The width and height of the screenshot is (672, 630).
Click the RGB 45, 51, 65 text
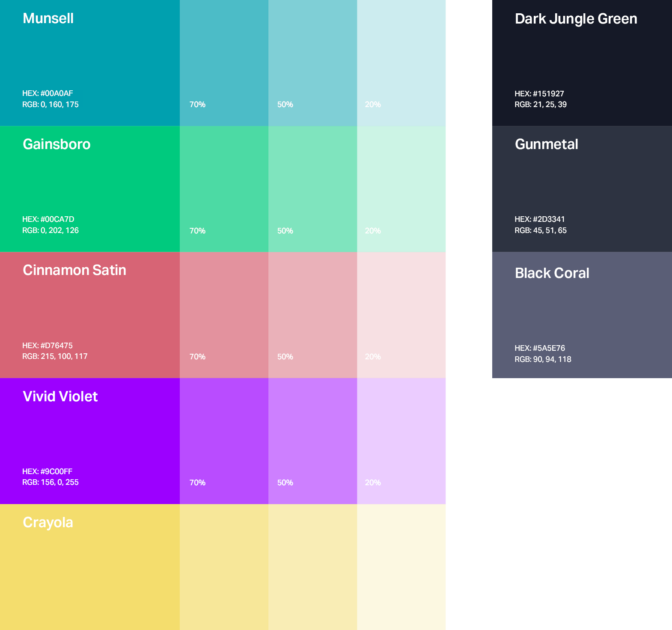click(x=541, y=230)
